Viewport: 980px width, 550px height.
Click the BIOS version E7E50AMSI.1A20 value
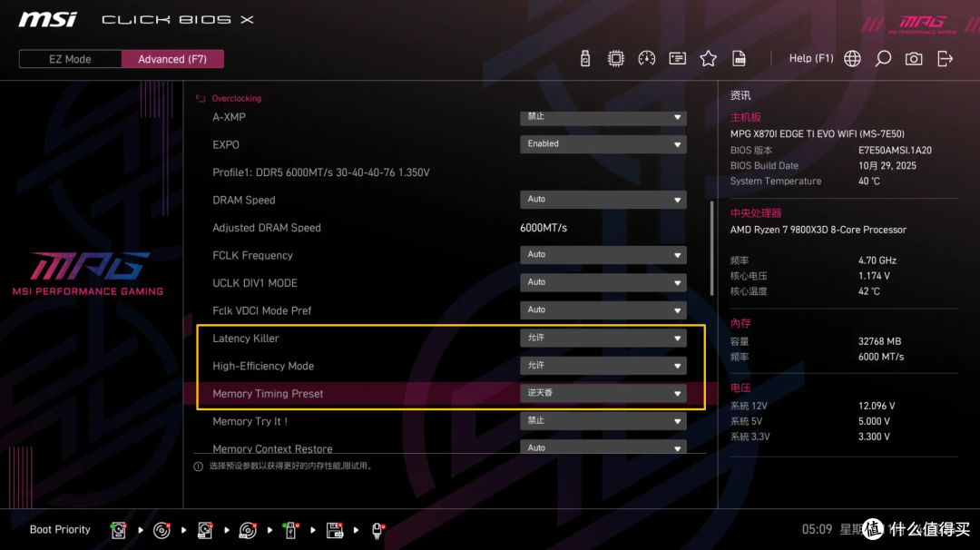point(895,150)
